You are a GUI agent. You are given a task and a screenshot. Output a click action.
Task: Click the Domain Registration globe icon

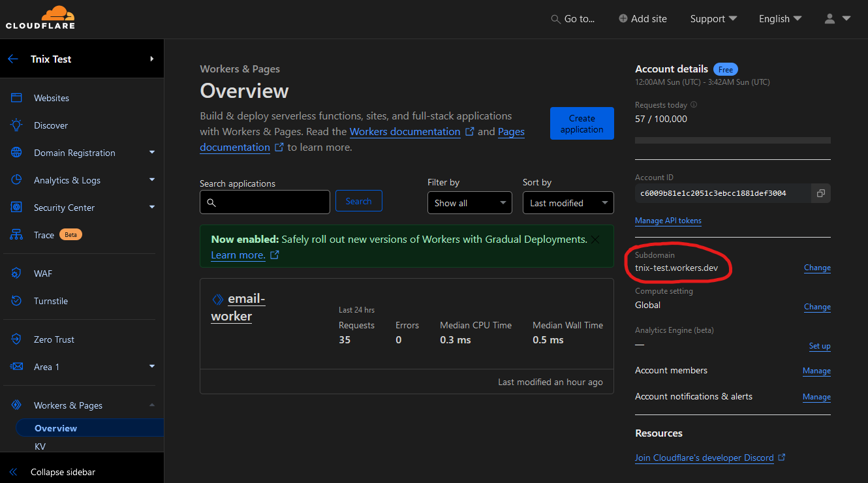tap(17, 153)
